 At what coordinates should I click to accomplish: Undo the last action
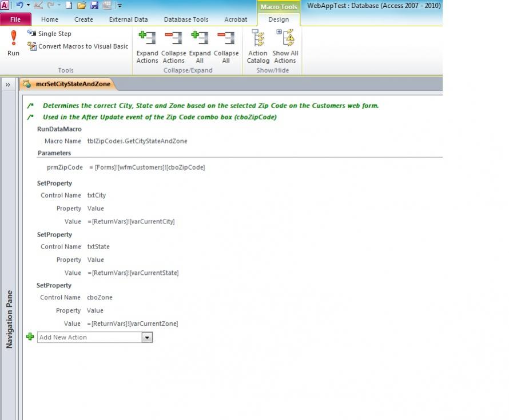(19, 5)
